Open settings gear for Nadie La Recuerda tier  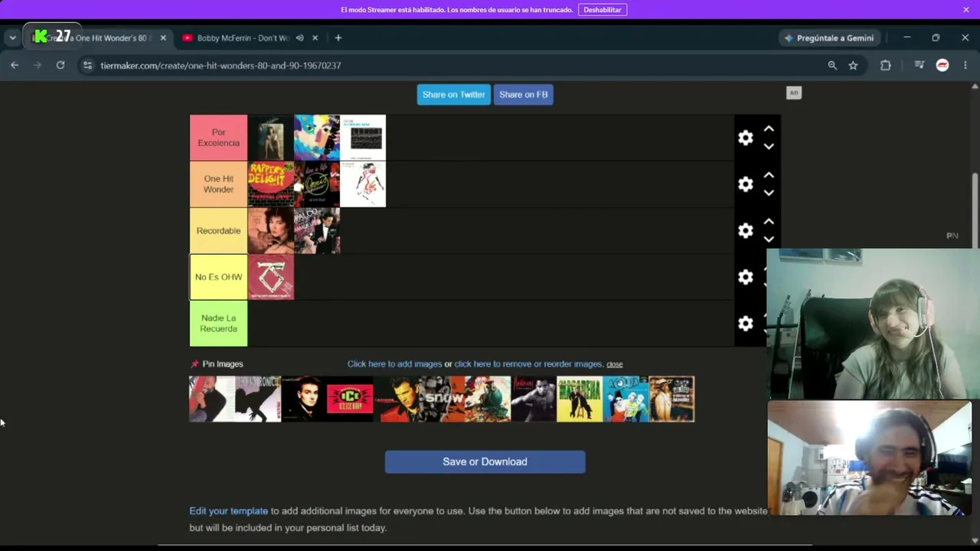pyautogui.click(x=746, y=324)
